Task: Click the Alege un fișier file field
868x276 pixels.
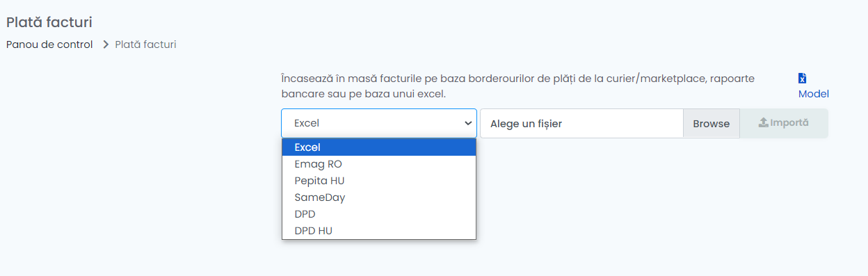Action: (581, 124)
